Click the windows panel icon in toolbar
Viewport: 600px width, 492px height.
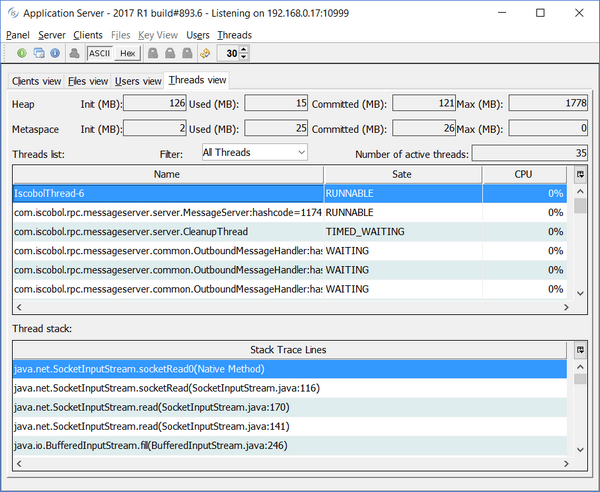coord(38,53)
